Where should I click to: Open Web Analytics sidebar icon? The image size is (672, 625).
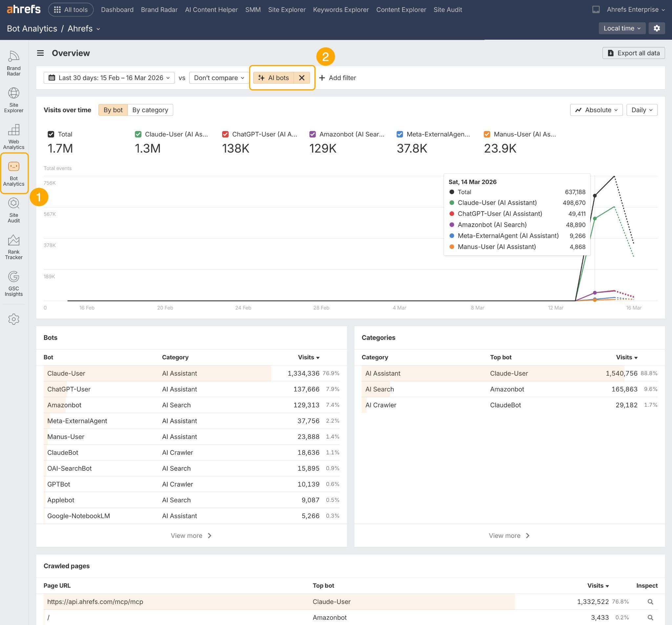pyautogui.click(x=13, y=137)
